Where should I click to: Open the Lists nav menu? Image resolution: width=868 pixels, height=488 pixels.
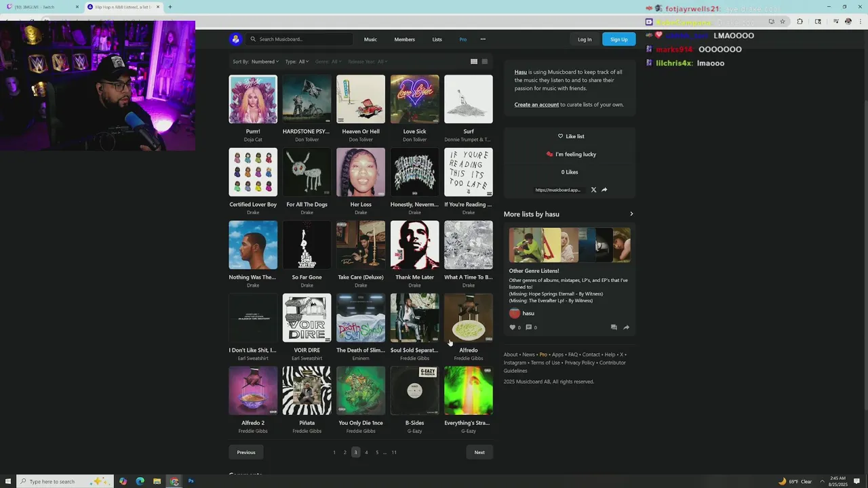[437, 39]
